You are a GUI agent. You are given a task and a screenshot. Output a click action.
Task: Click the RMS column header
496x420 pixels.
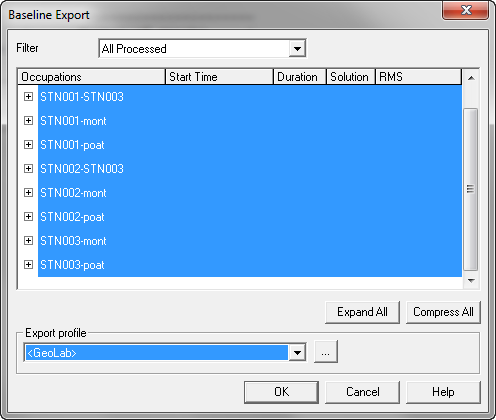click(x=419, y=77)
